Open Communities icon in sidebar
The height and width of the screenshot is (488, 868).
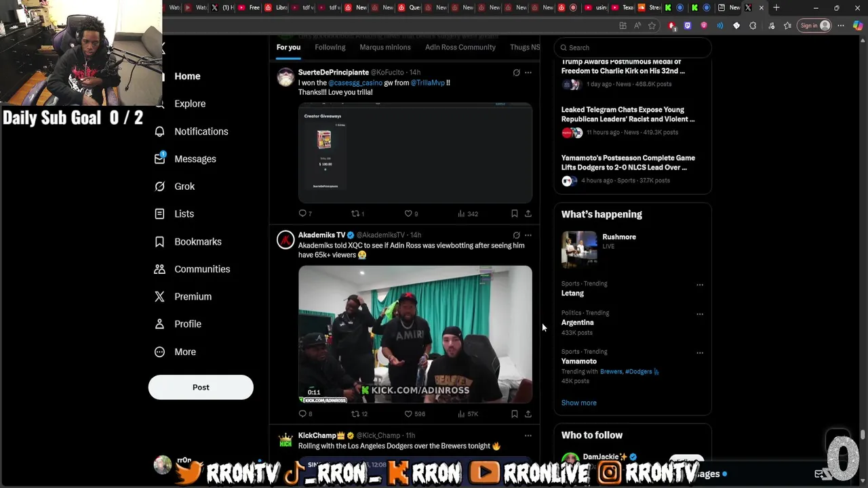click(x=159, y=269)
